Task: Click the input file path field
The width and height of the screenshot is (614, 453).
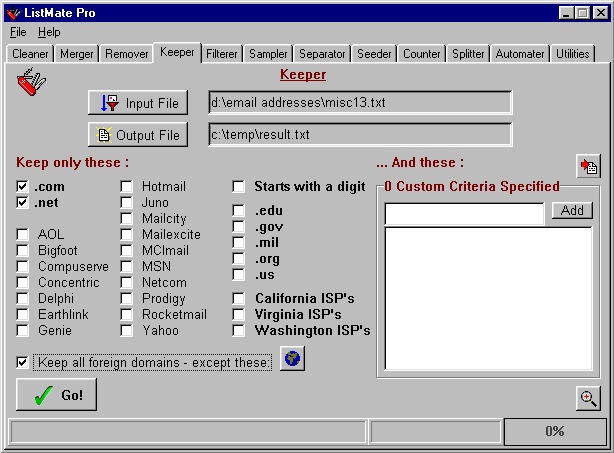Action: (x=359, y=103)
